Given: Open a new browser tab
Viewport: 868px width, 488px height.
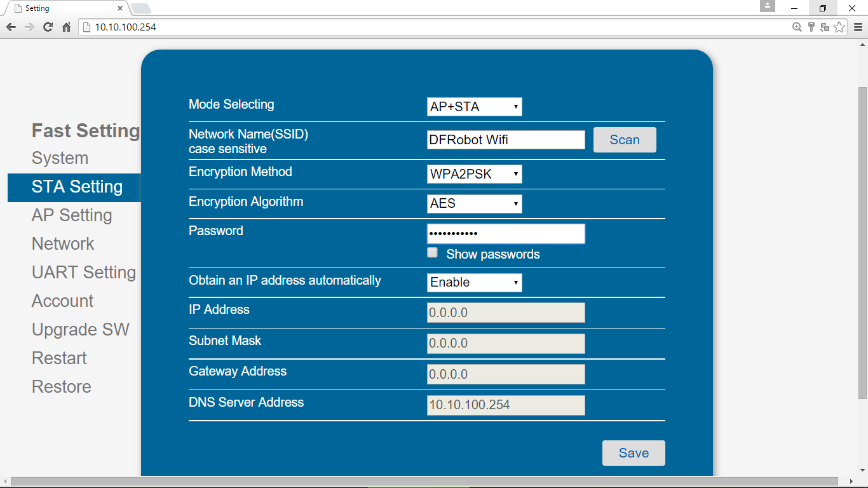Looking at the screenshot, I should [140, 8].
